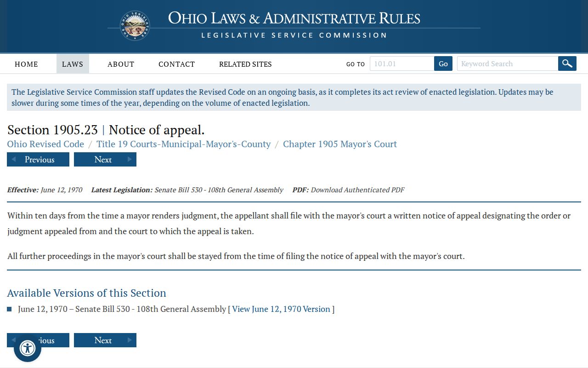The height and width of the screenshot is (368, 588).
Task: Open Senate Bill 530 latest legislation link
Action: [219, 190]
